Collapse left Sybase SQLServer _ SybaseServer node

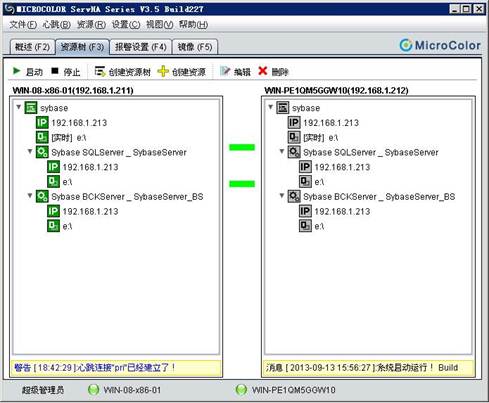click(30, 151)
